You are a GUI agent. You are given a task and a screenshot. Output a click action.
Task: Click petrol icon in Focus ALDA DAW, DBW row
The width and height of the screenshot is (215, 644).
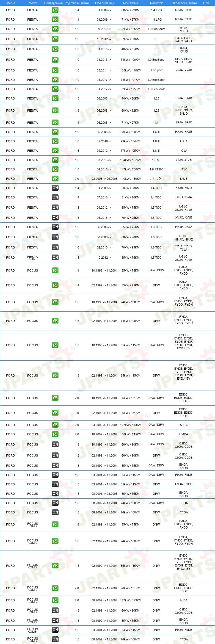click(x=55, y=425)
